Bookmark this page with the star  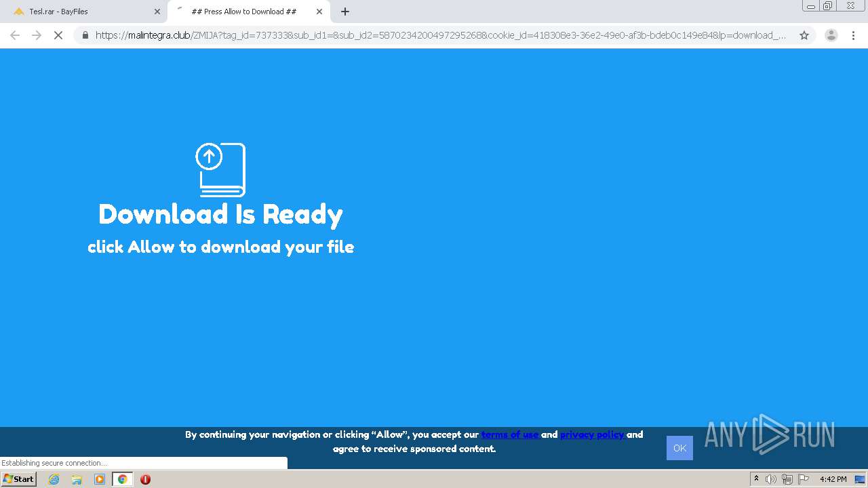804,35
